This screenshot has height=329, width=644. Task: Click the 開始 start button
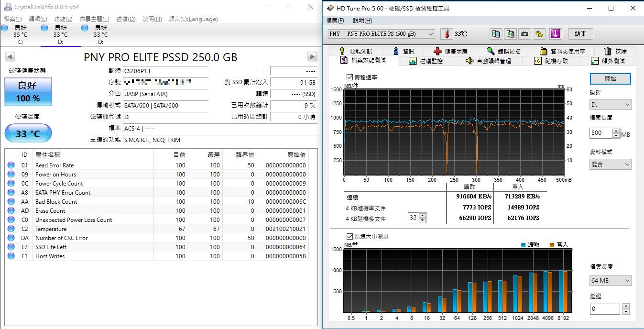pyautogui.click(x=611, y=79)
